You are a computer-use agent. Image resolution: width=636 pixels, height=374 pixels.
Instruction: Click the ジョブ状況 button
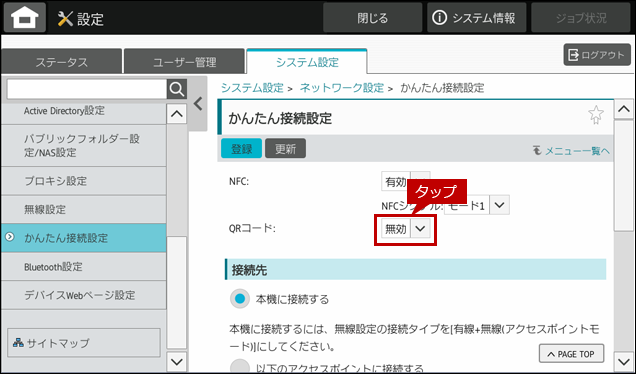coord(581,18)
